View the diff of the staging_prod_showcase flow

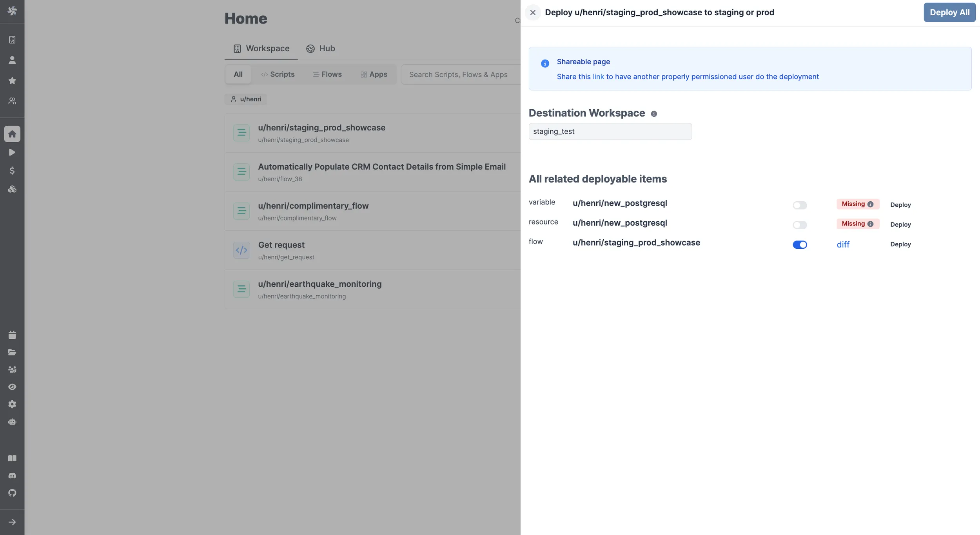pyautogui.click(x=843, y=244)
